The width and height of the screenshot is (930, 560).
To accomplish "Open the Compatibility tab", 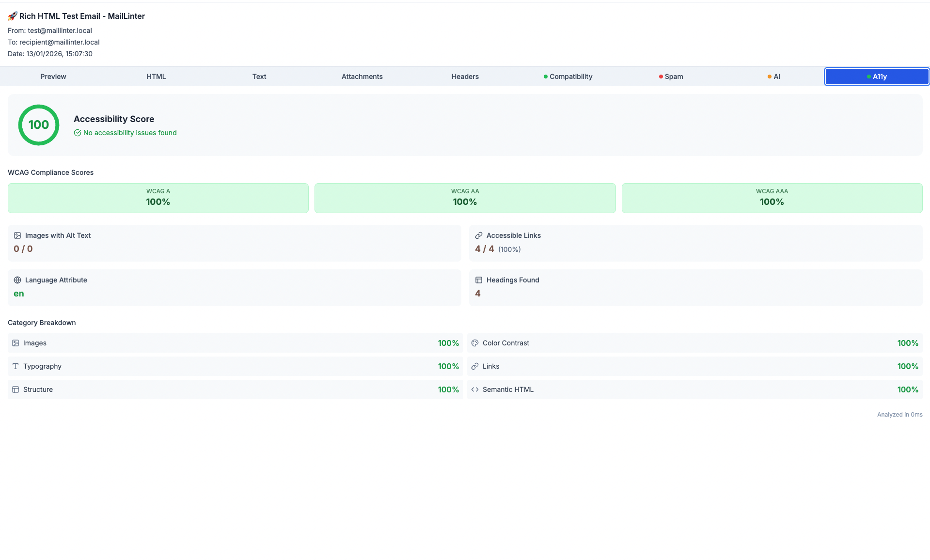I will [x=567, y=76].
